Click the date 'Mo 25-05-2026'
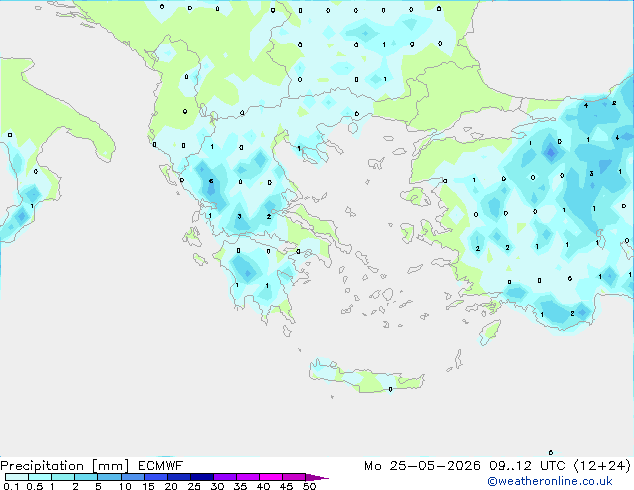Viewport: 634px width, 490px height. tap(422, 466)
